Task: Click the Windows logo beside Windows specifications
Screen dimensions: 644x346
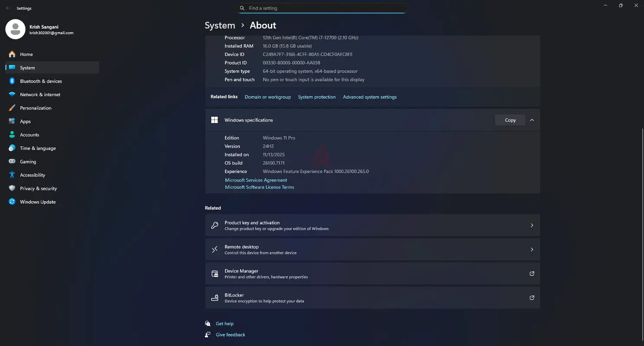Action: (x=214, y=120)
